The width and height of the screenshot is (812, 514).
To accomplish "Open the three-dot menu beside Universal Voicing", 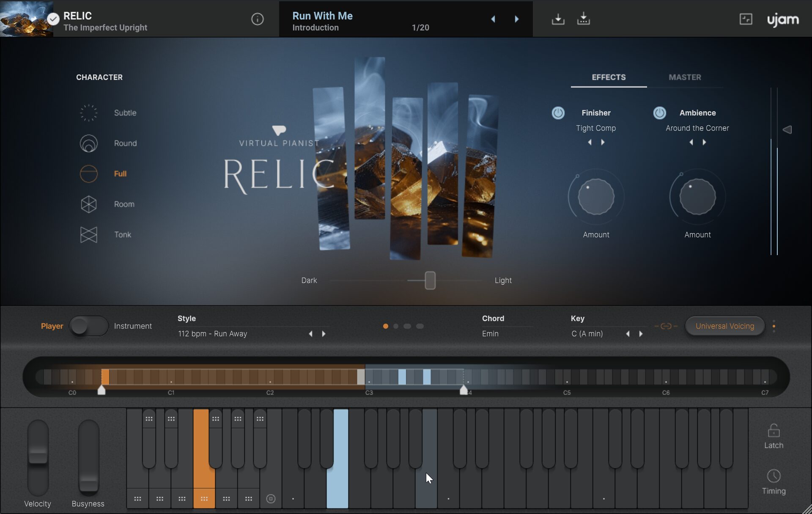I will click(x=774, y=326).
